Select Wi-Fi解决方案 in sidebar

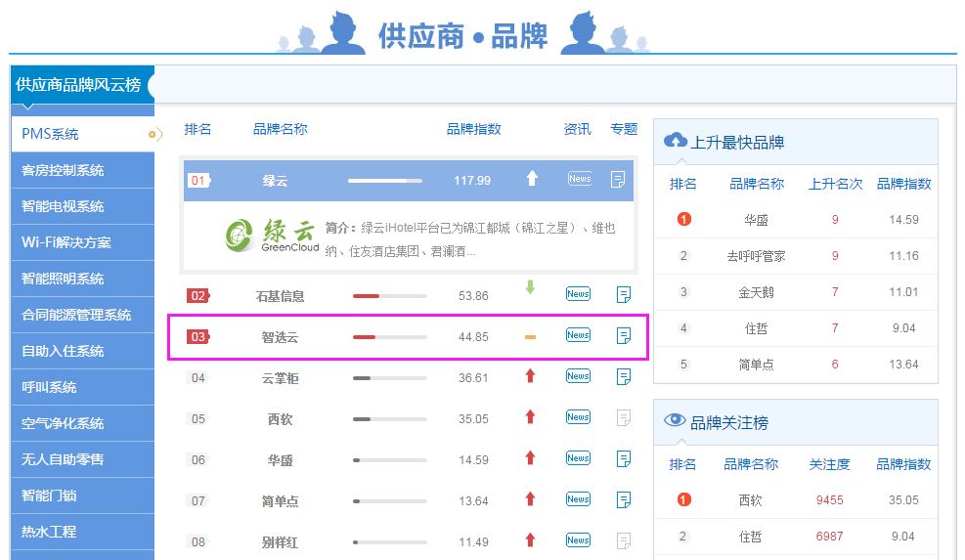(82, 242)
